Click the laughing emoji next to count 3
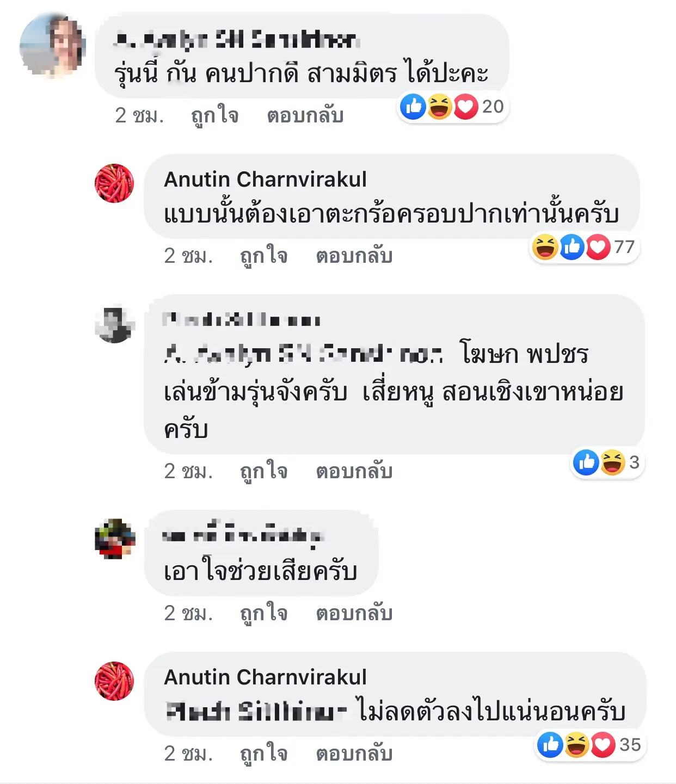676x784 pixels. [x=613, y=462]
